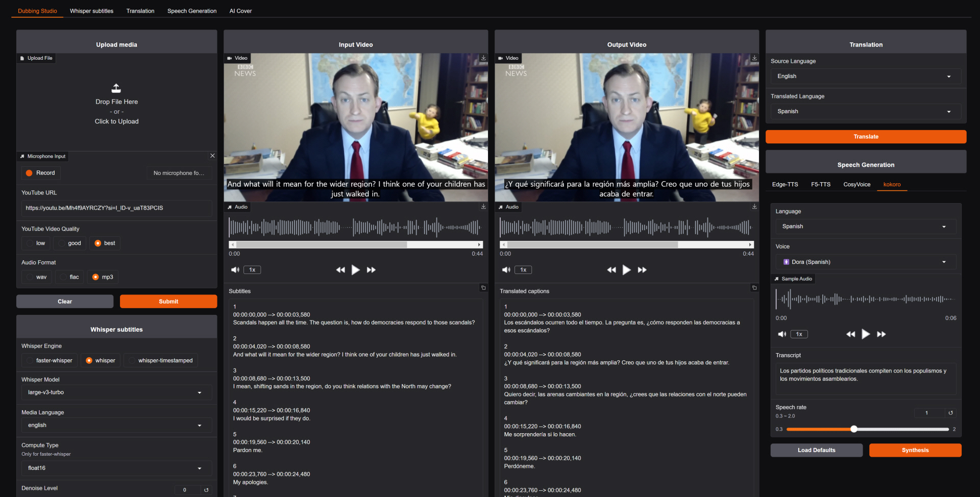This screenshot has height=497, width=980.
Task: Select faster-whisper engine
Action: (50, 361)
